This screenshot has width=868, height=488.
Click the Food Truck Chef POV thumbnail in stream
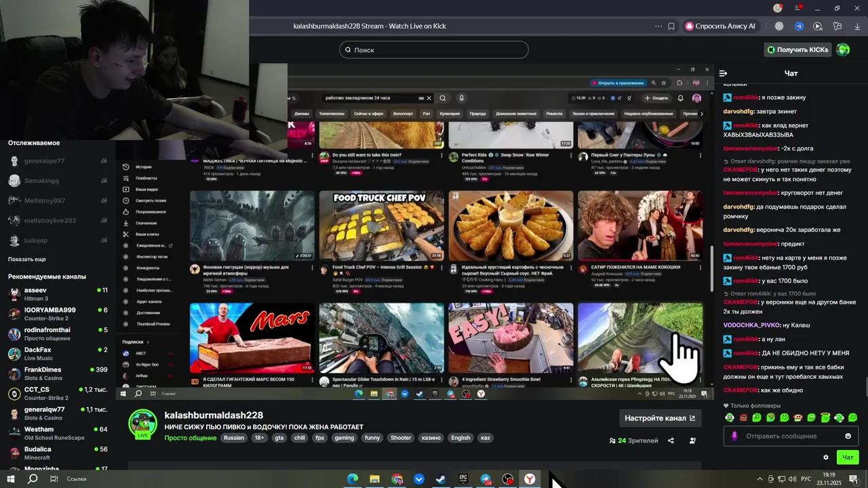point(382,226)
